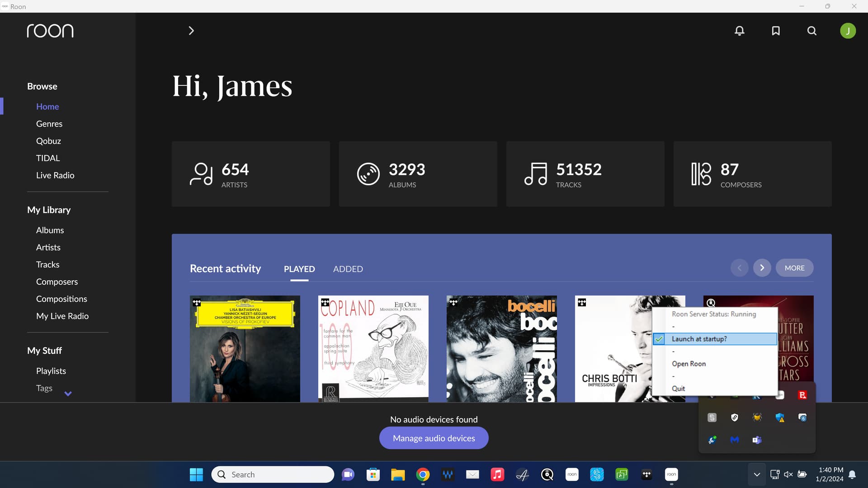Click the muted volume icon in taskbar
868x488 pixels.
coord(788,474)
